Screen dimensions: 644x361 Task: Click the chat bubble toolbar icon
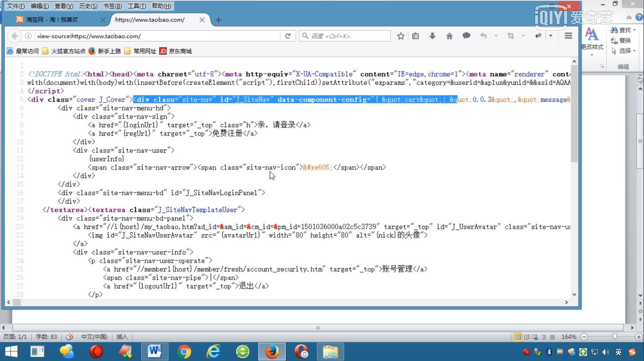click(x=466, y=36)
